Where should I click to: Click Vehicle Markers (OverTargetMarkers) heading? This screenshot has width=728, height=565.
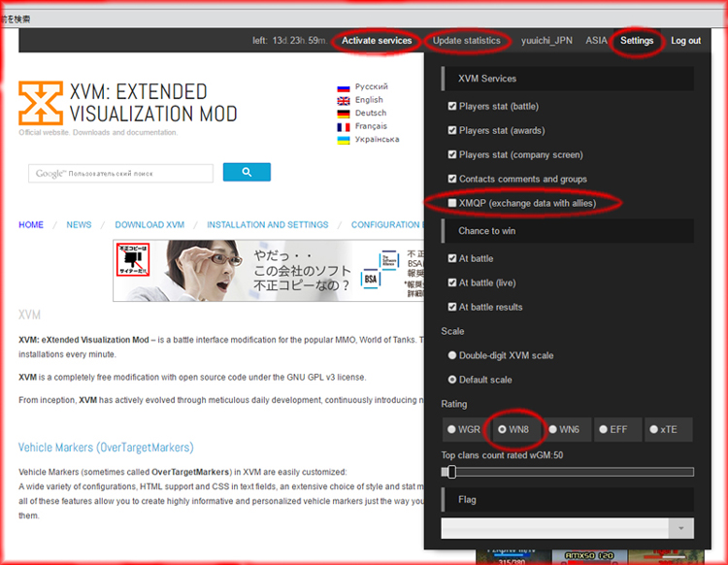[x=106, y=448]
